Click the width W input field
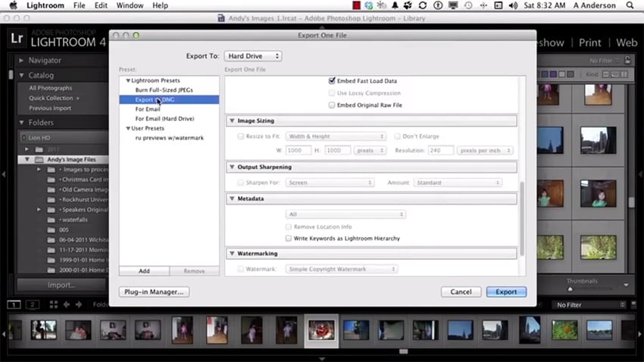This screenshot has height=362, width=644. point(298,151)
